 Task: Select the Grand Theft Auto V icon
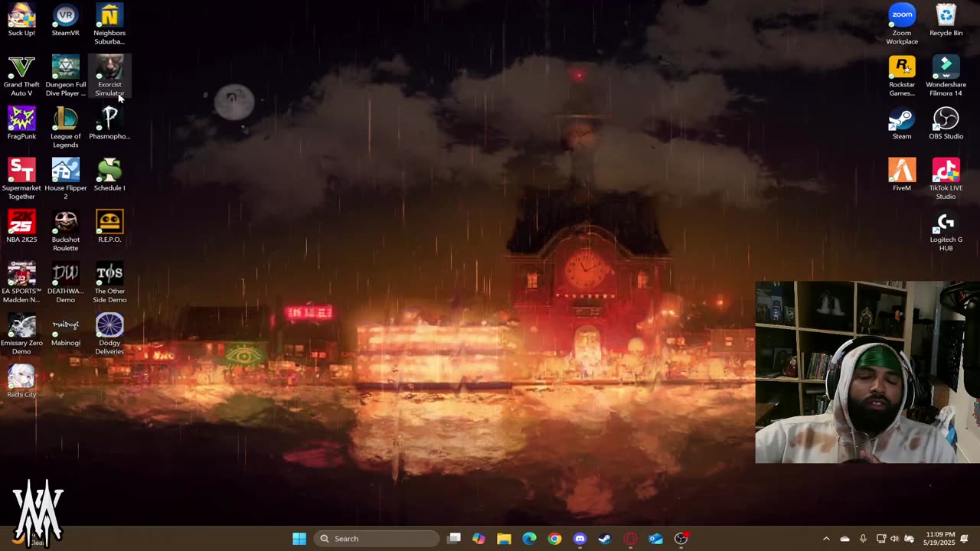[21, 76]
